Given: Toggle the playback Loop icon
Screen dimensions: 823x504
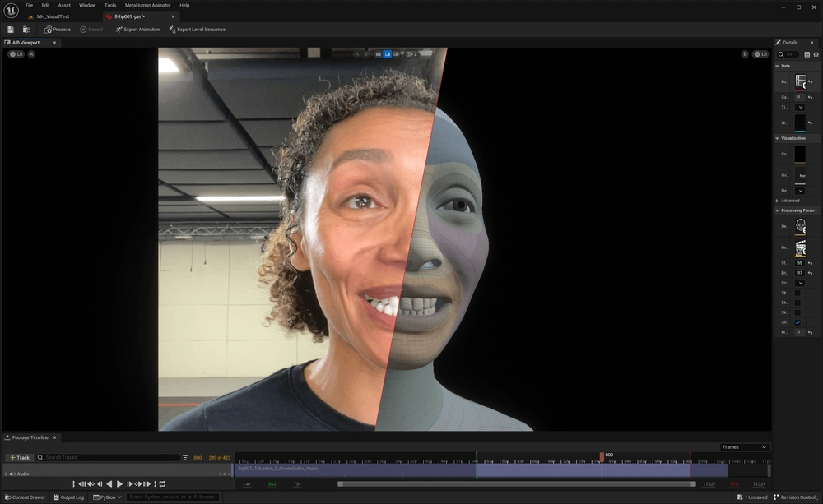Looking at the screenshot, I should (x=162, y=484).
